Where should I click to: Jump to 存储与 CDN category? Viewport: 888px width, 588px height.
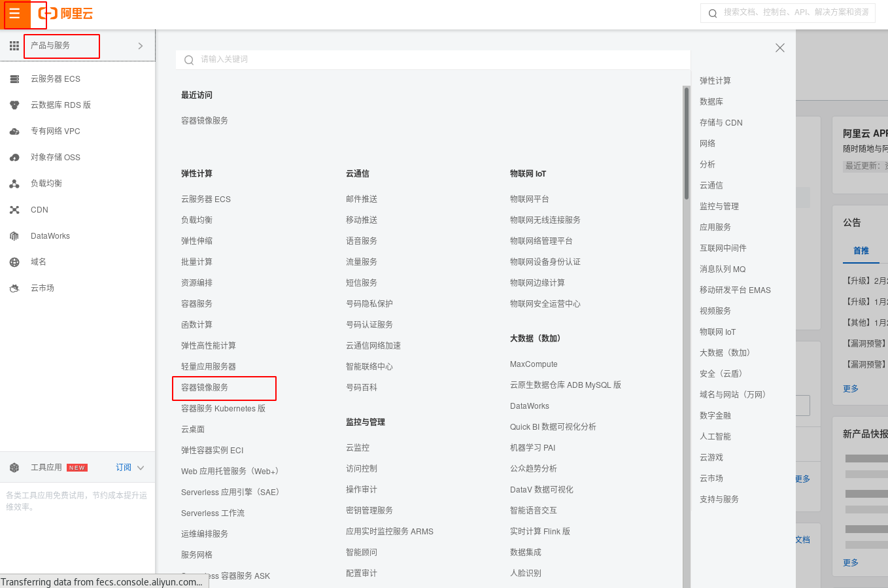pyautogui.click(x=721, y=122)
